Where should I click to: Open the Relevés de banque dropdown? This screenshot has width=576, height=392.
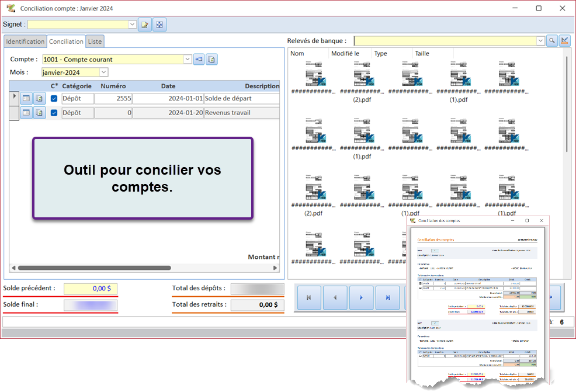(540, 41)
